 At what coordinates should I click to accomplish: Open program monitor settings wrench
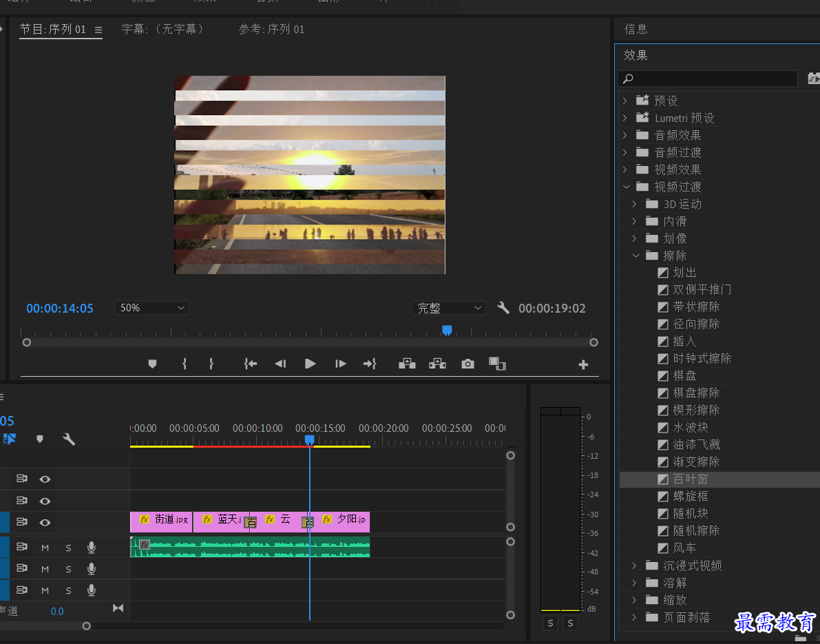tap(503, 308)
